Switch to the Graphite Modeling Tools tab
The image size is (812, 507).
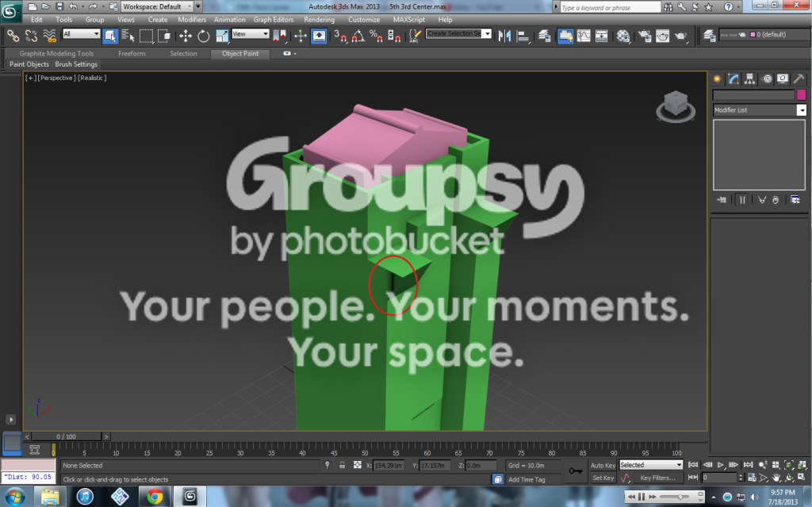click(56, 53)
